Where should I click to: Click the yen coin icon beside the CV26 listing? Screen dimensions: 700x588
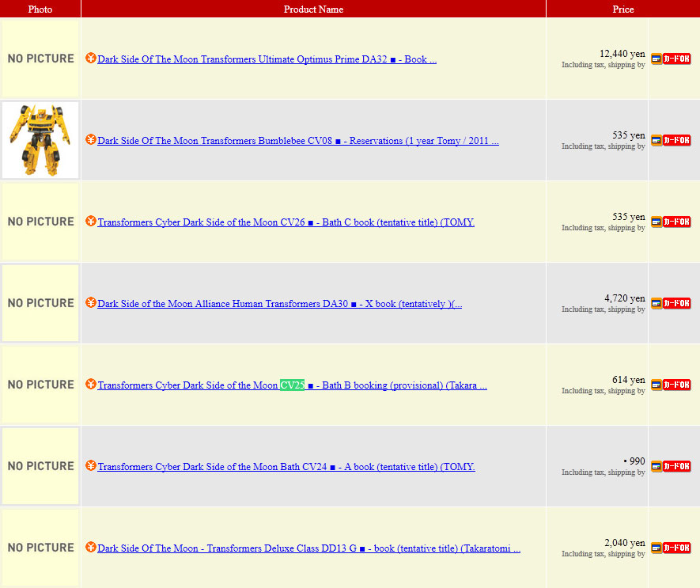(91, 222)
